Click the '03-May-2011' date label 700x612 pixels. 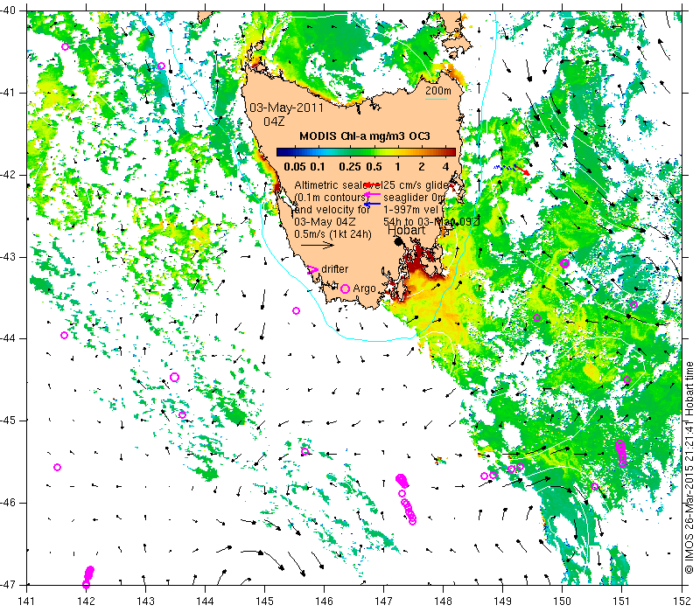pyautogui.click(x=286, y=108)
